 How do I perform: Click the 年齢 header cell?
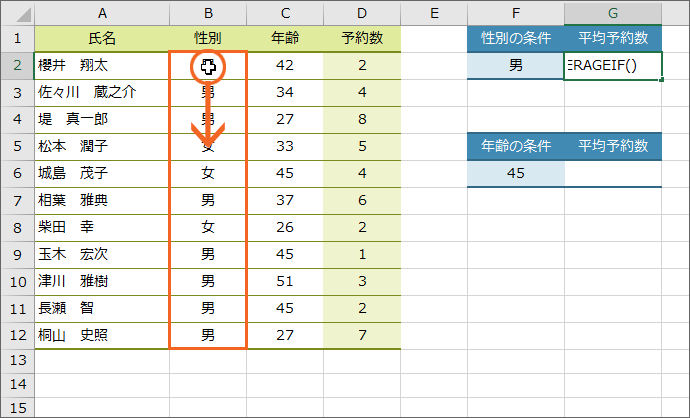click(285, 39)
